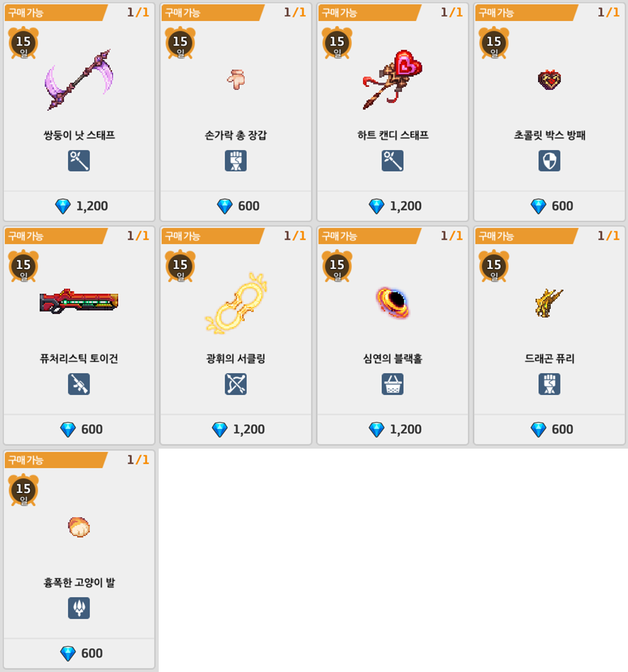Viewport: 628px width, 672px height.
Task: Click the staff weapon-type icon under 쌍둥이 낫 스태프
Action: point(79,161)
